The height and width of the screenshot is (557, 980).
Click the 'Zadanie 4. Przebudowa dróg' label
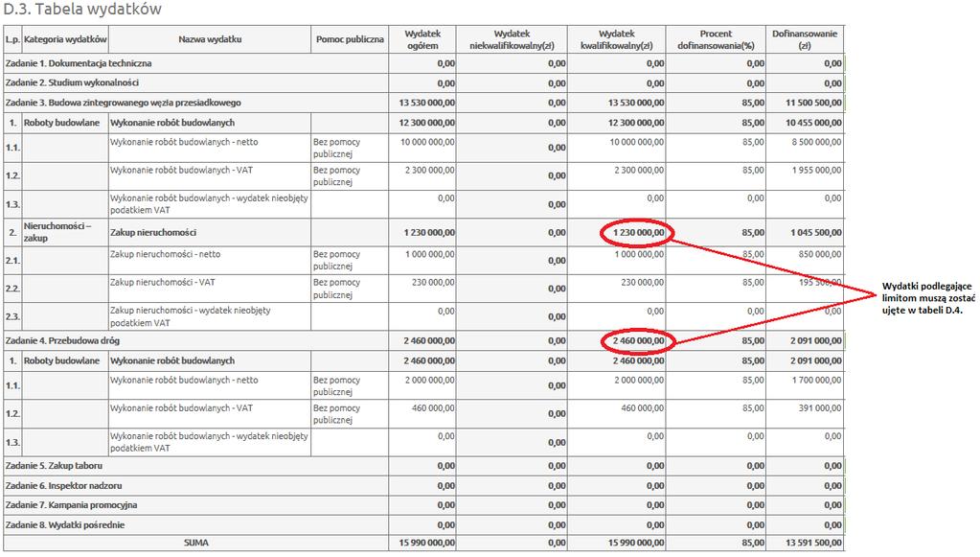pyautogui.click(x=62, y=340)
